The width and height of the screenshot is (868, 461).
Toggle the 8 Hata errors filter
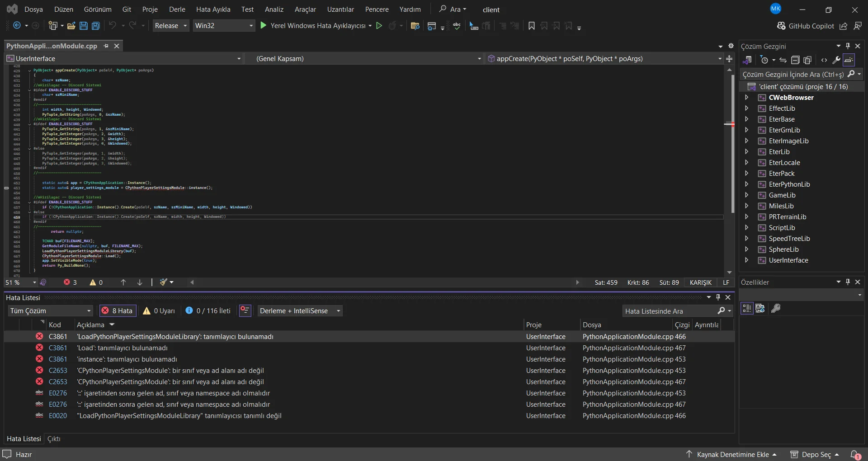pos(118,310)
